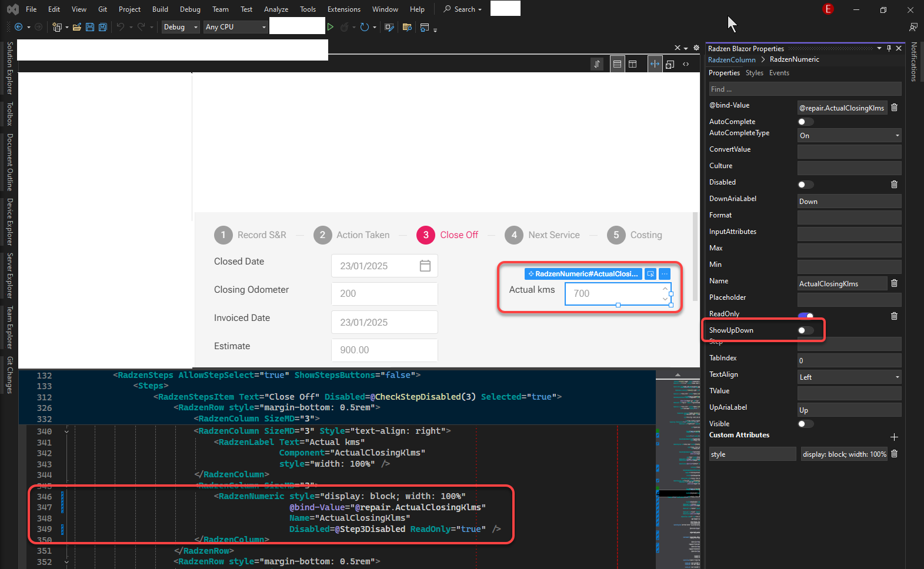Toggle the AutoComplete switch
The image size is (924, 569).
coord(806,122)
